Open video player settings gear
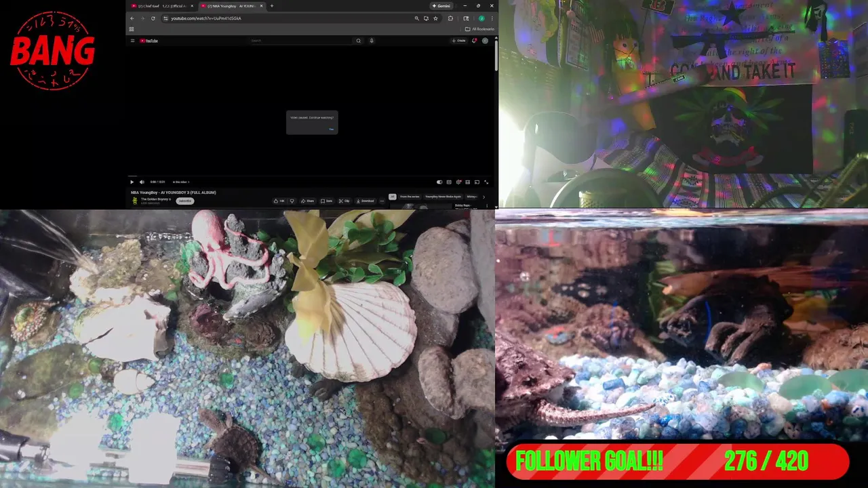The image size is (868, 488). click(x=458, y=182)
